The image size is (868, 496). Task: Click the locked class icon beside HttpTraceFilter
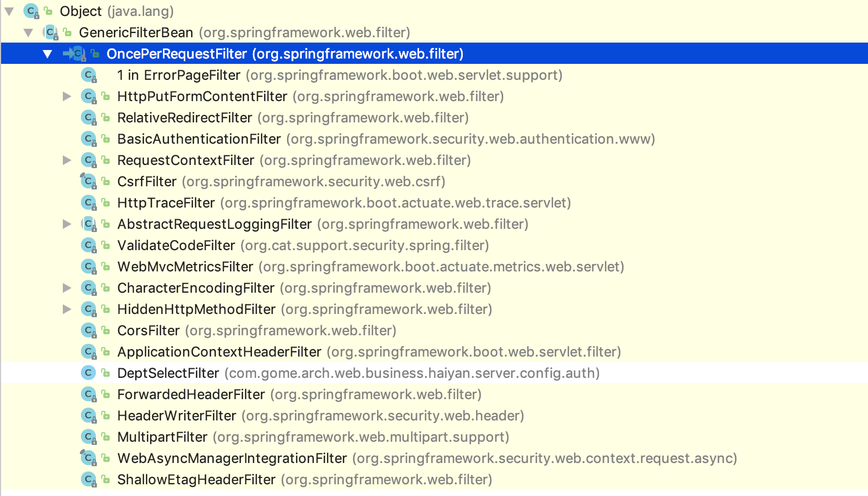click(x=88, y=202)
